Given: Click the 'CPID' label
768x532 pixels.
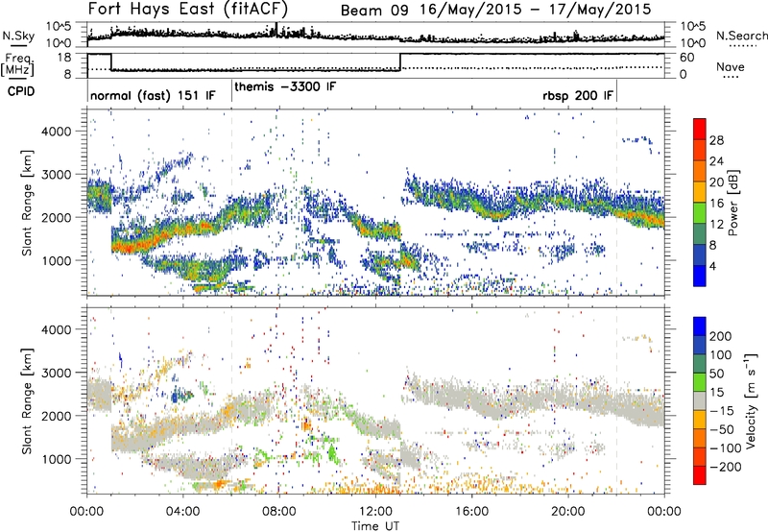Looking at the screenshot, I should pos(21,91).
